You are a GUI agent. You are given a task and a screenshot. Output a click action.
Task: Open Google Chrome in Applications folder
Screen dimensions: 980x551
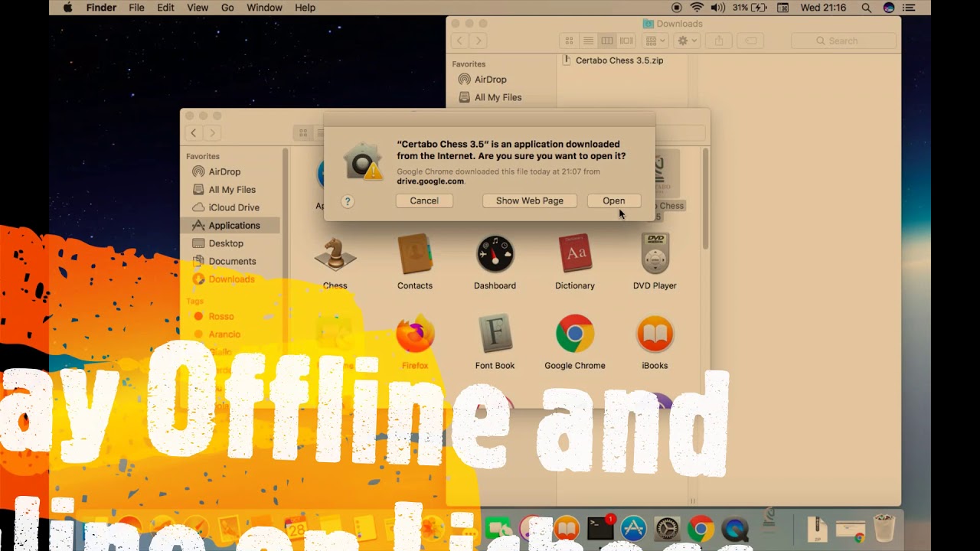point(575,334)
